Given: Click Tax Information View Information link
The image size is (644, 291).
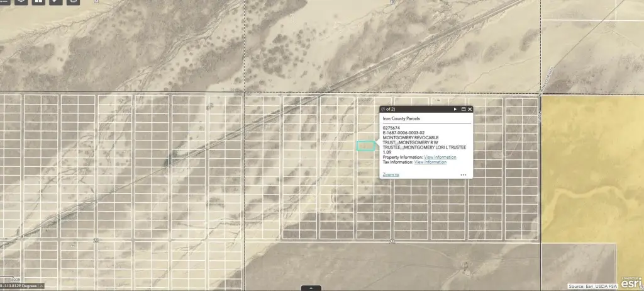Looking at the screenshot, I should [x=430, y=162].
